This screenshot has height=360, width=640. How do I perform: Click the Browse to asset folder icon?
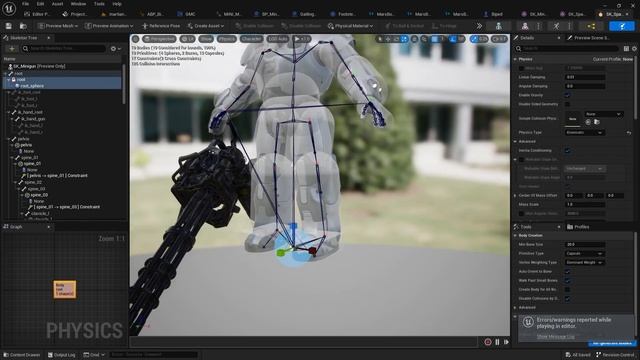coord(23,26)
